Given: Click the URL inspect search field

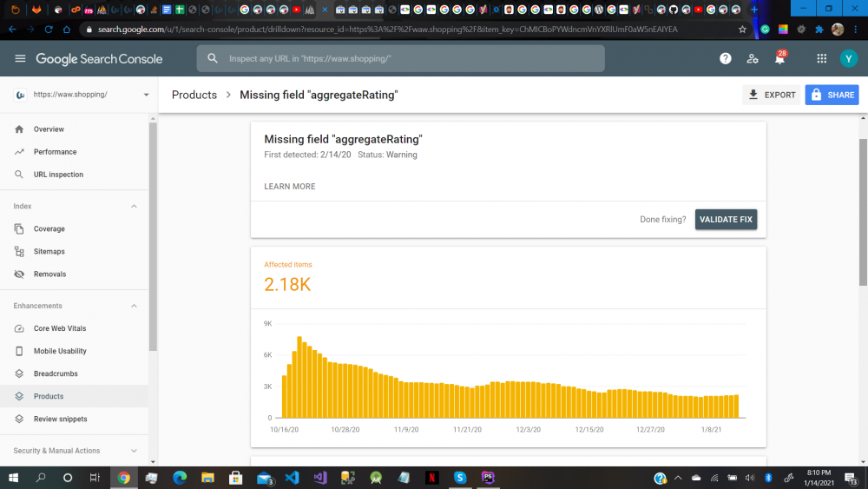Looking at the screenshot, I should [400, 58].
